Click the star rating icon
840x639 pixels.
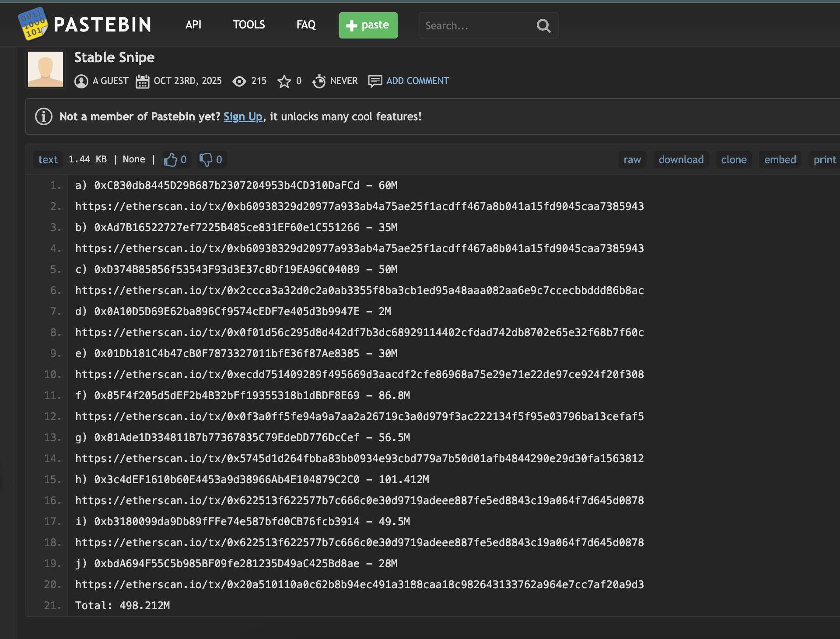284,81
